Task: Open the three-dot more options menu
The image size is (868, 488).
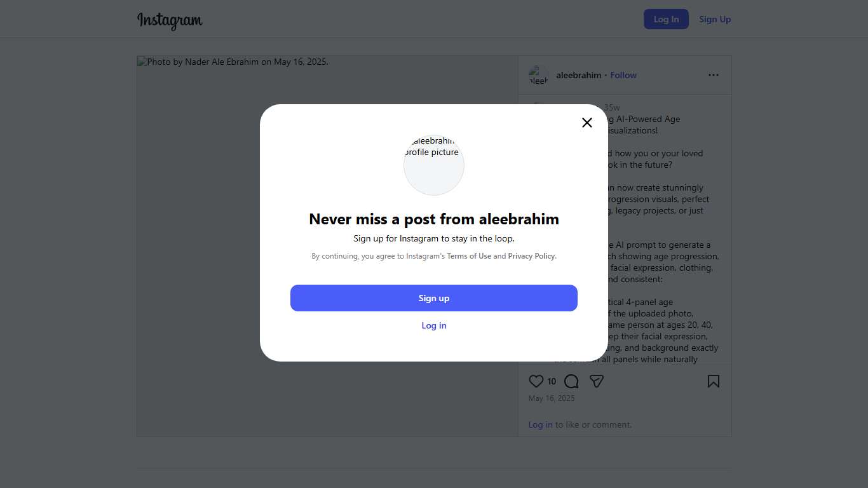Action: (x=714, y=75)
